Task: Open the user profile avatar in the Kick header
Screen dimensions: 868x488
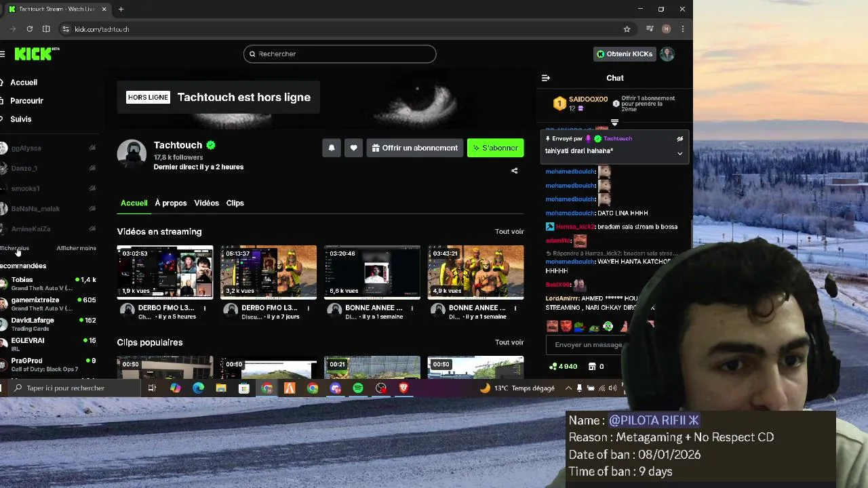Action: [x=667, y=54]
